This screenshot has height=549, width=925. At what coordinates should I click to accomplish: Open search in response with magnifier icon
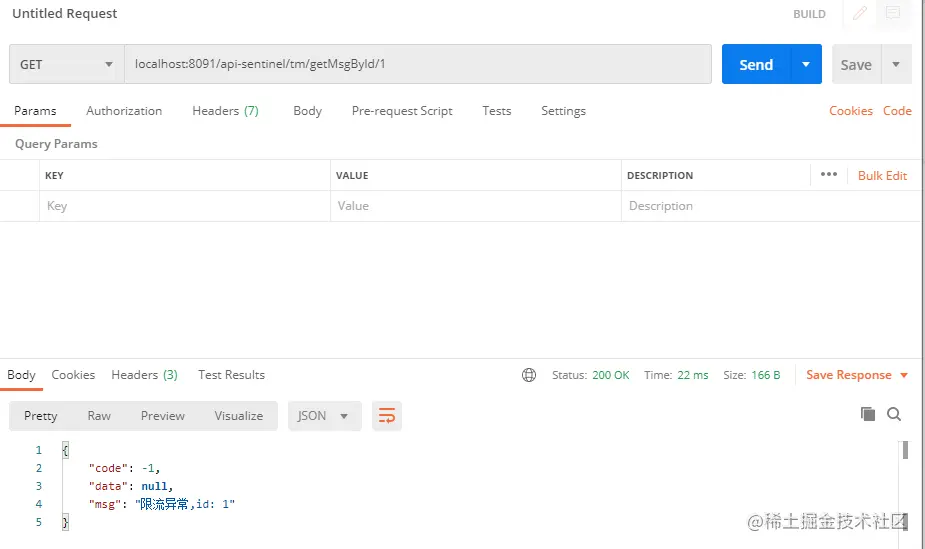coord(894,414)
